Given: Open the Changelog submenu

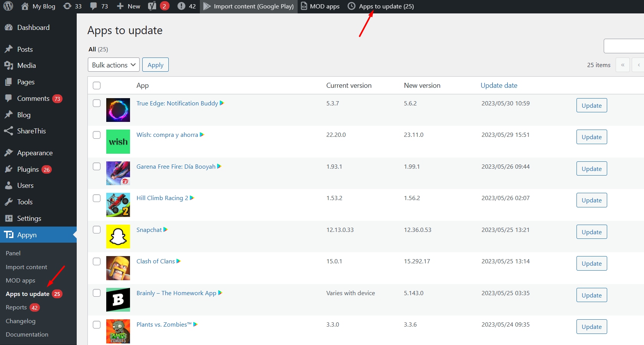Looking at the screenshot, I should tap(20, 321).
